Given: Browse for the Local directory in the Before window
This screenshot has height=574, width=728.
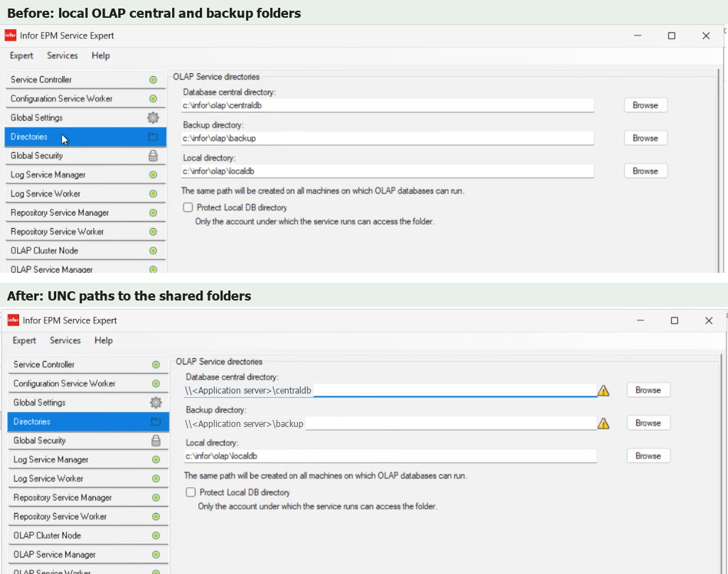Looking at the screenshot, I should [x=646, y=171].
